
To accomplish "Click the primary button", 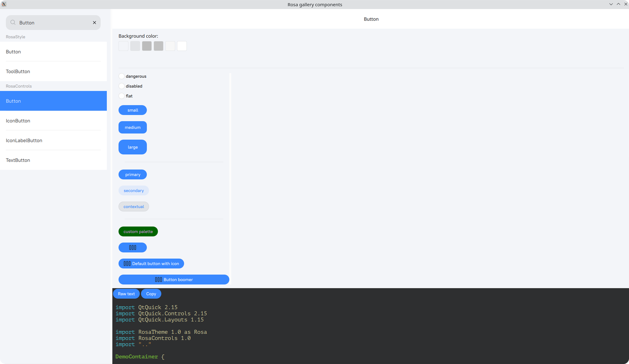I will click(x=133, y=175).
